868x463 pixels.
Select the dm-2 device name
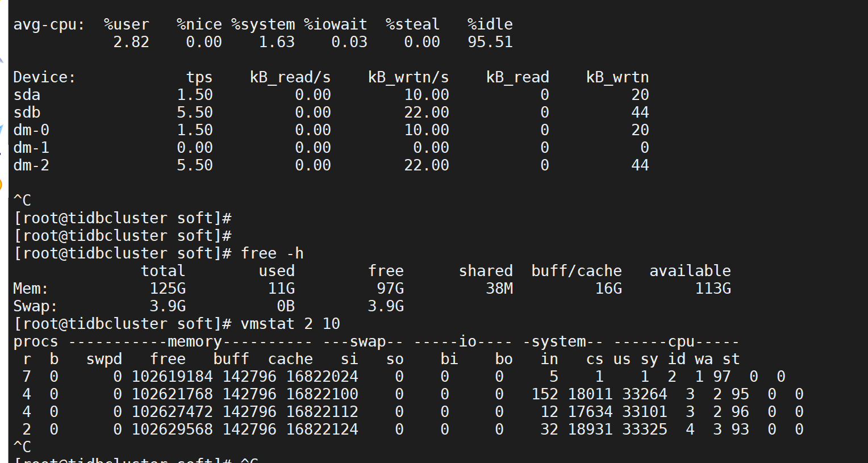[x=31, y=165]
